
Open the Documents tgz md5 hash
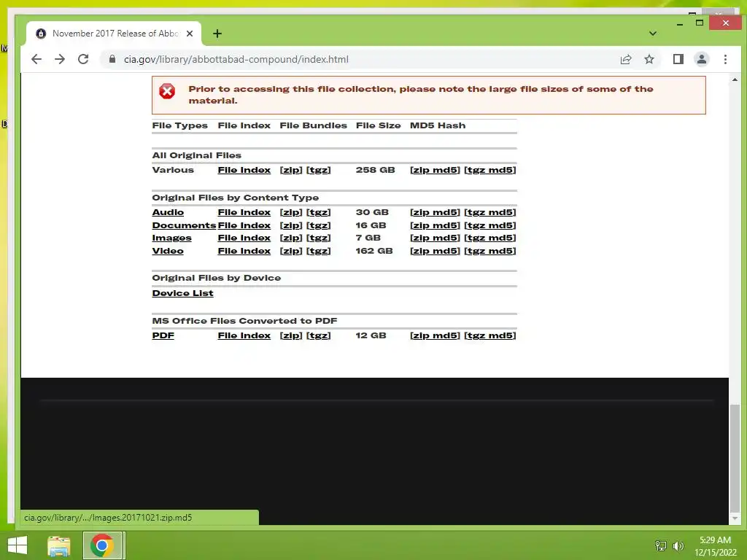pos(489,225)
